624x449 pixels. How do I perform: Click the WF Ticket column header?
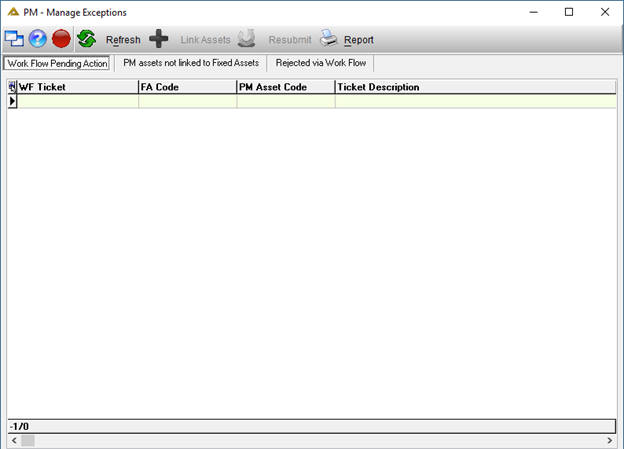tap(78, 87)
